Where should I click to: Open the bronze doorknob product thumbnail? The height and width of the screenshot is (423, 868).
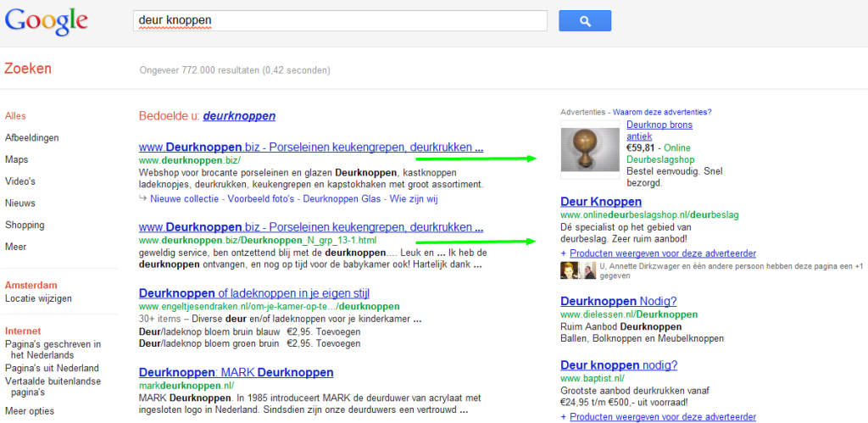(x=590, y=149)
